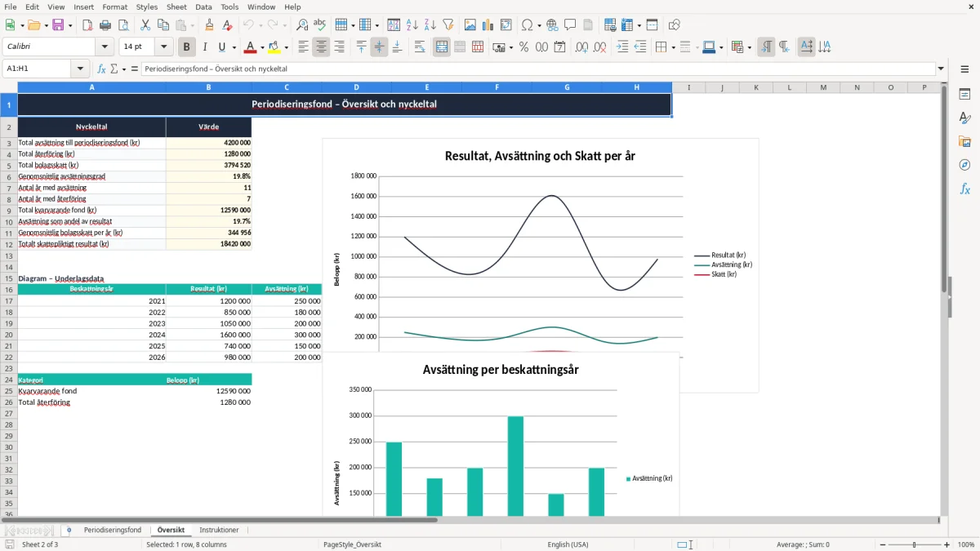Apply the red font color swatch
Viewport: 980px width, 551px height.
[251, 47]
